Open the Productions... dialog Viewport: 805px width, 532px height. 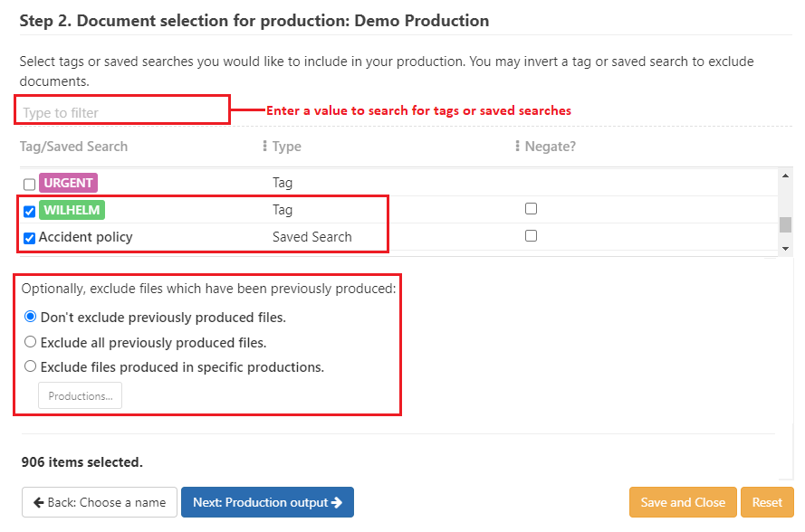click(x=80, y=395)
